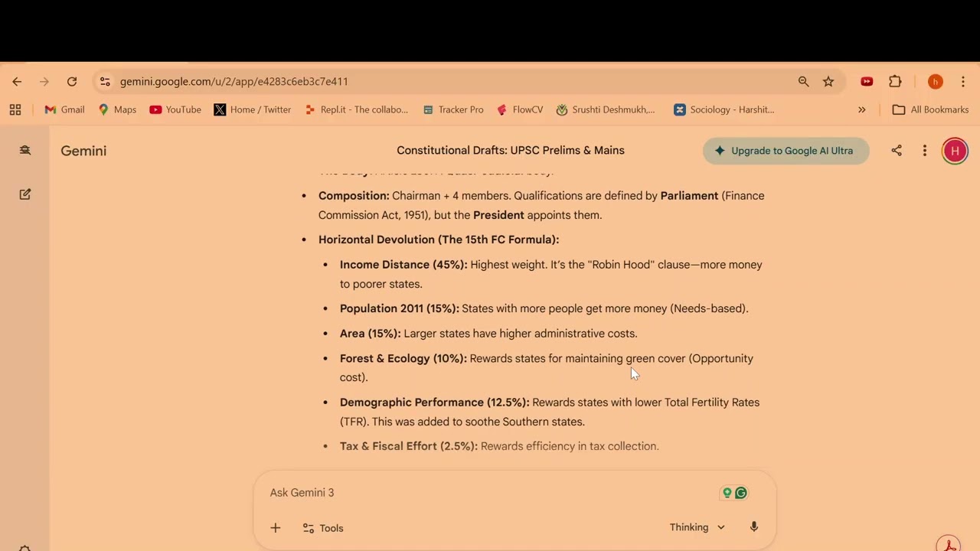The image size is (980, 551).
Task: Click the Tax & Fiscal Effort (2.5%) heading
Action: pyautogui.click(x=409, y=446)
